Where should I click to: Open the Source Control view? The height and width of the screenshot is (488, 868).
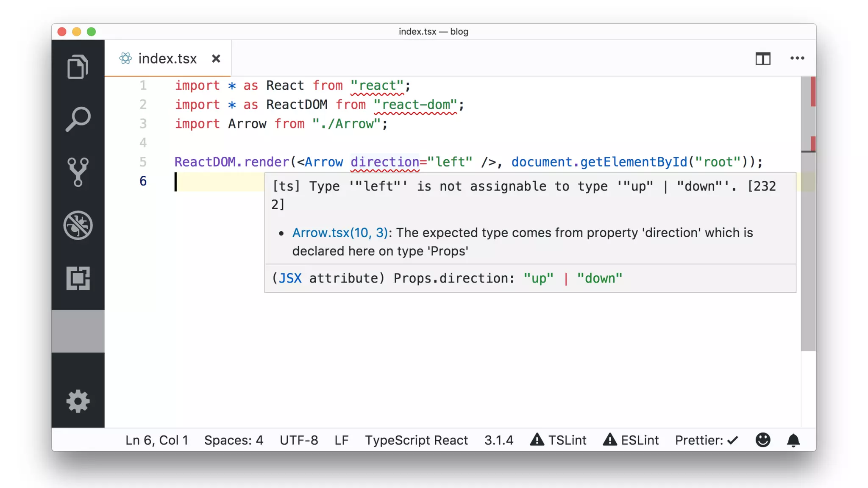click(x=78, y=172)
